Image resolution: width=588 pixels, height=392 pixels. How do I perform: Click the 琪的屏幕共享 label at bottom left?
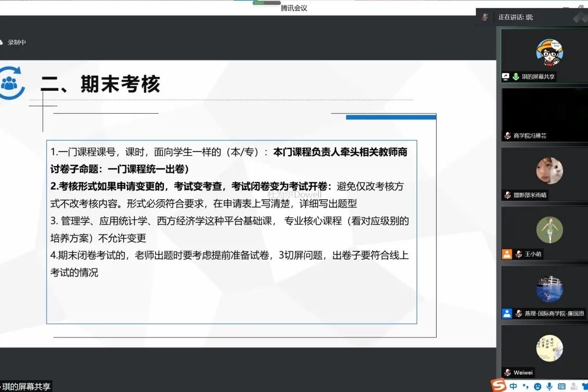point(26,387)
